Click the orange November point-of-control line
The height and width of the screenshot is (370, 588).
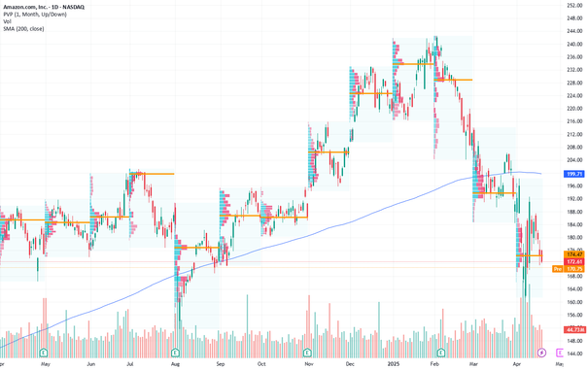tap(329, 151)
